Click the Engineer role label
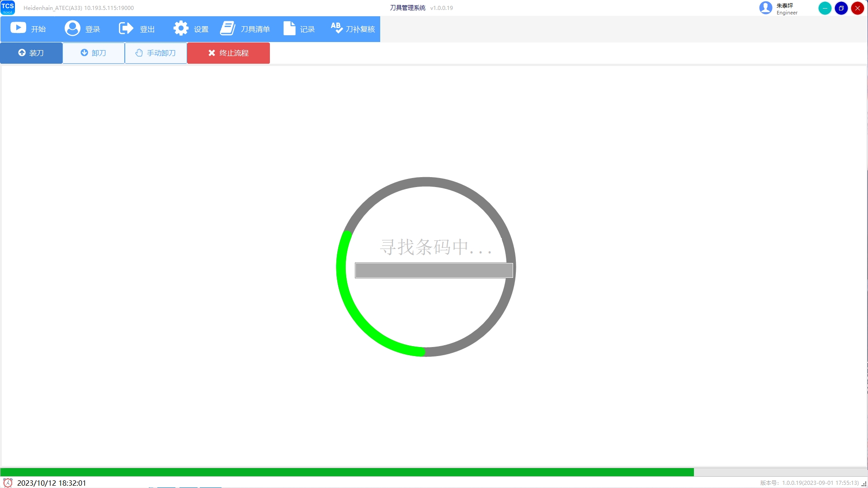 (787, 13)
